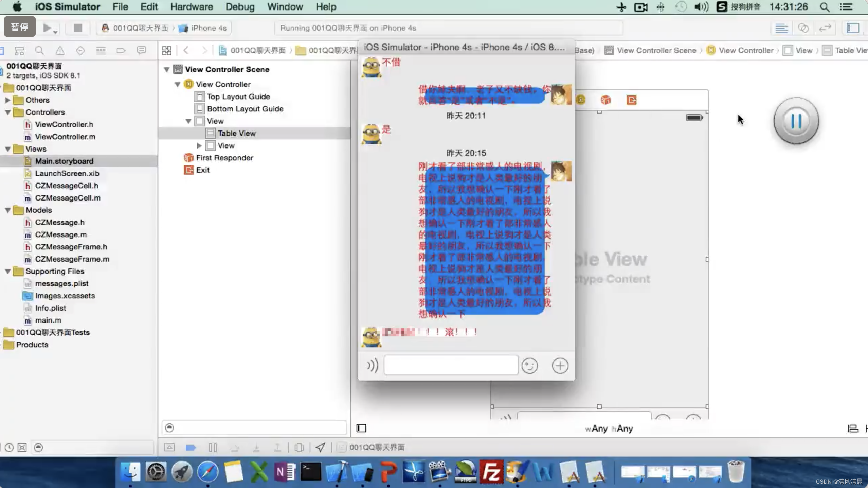Open the File menu
Viewport: 868px width, 488px height.
point(120,7)
